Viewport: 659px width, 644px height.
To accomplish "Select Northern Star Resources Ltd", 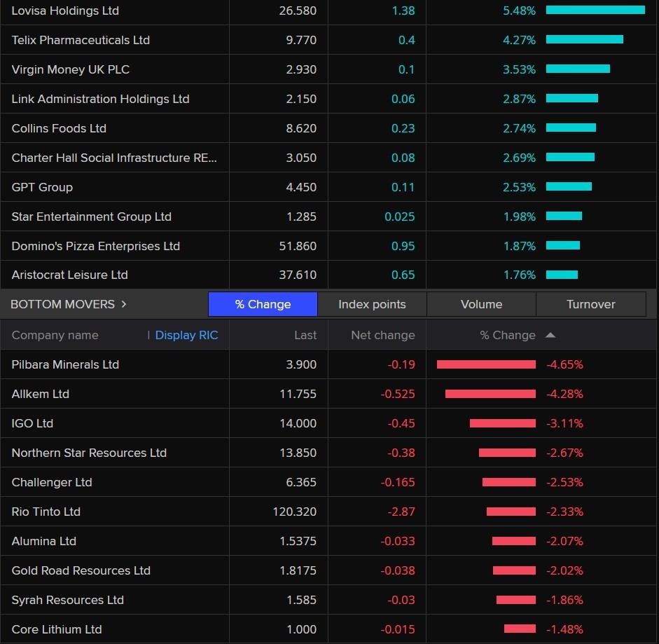I will [x=89, y=453].
